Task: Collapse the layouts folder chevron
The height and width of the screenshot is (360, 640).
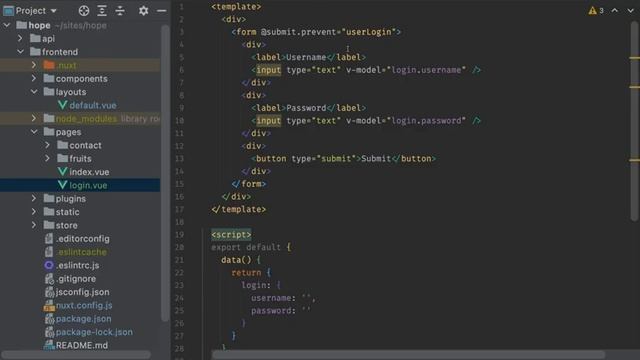Action: point(34,92)
